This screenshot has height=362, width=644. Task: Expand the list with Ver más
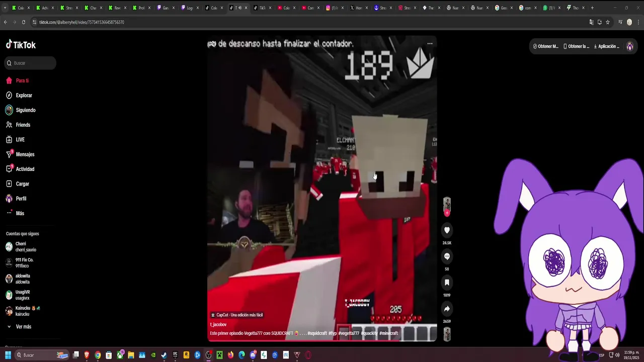pos(19,327)
